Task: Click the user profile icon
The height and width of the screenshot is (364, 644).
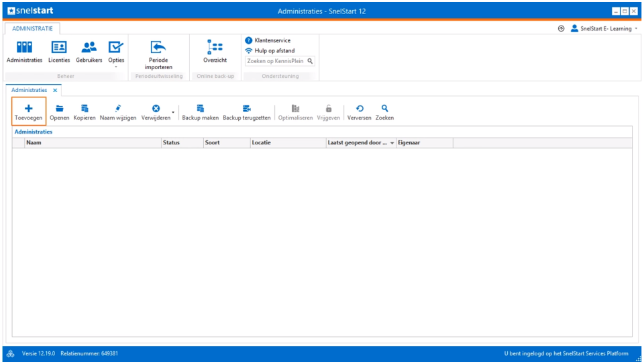Action: (x=574, y=28)
